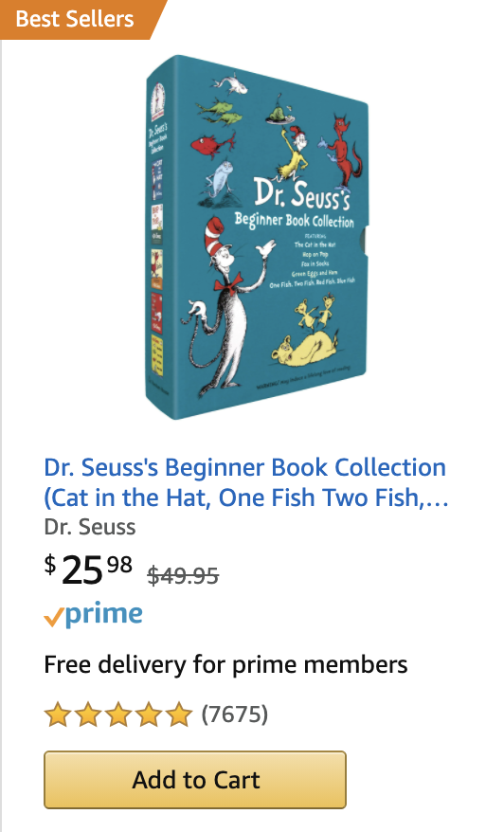The width and height of the screenshot is (504, 832).
Task: Click the fourth rating star
Action: (149, 714)
